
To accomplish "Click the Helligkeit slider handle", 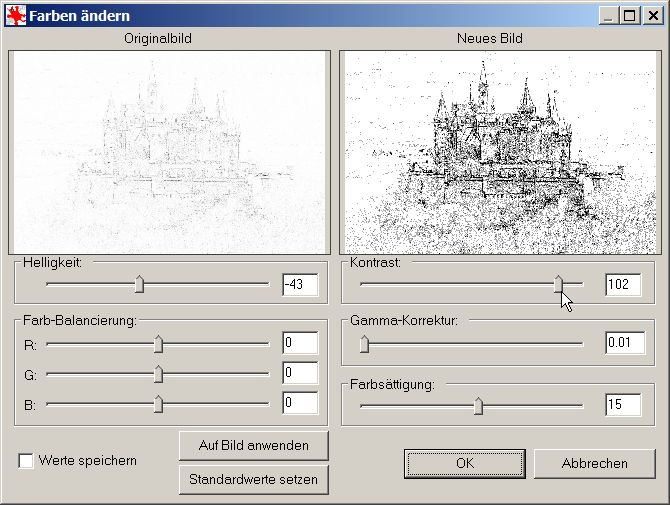I will pyautogui.click(x=139, y=285).
